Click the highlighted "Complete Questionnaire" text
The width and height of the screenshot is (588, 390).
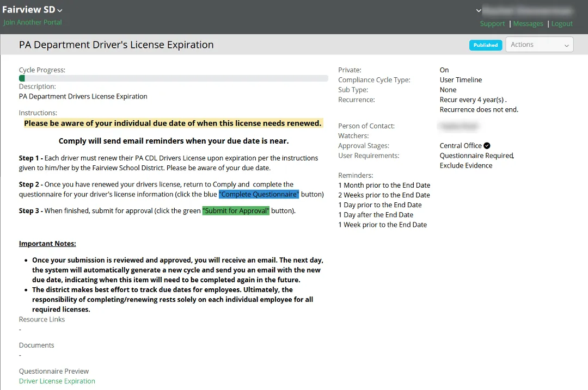[259, 194]
